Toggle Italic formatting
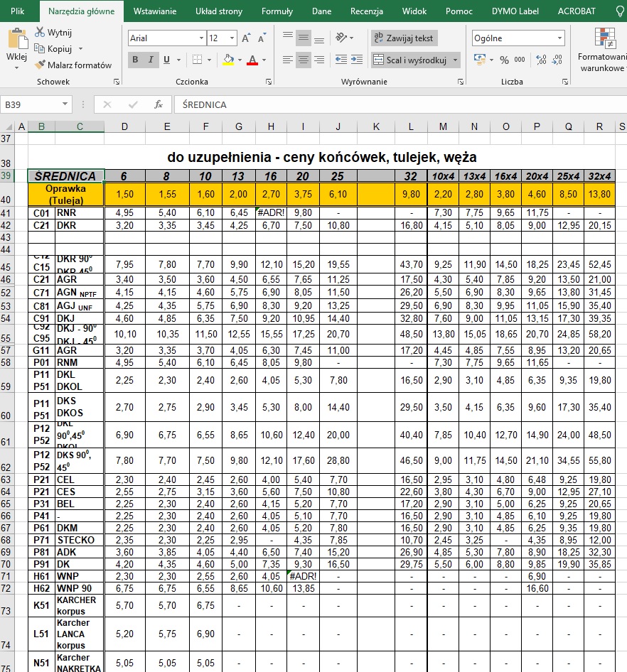Screen dimensions: 627x672 click(x=151, y=60)
